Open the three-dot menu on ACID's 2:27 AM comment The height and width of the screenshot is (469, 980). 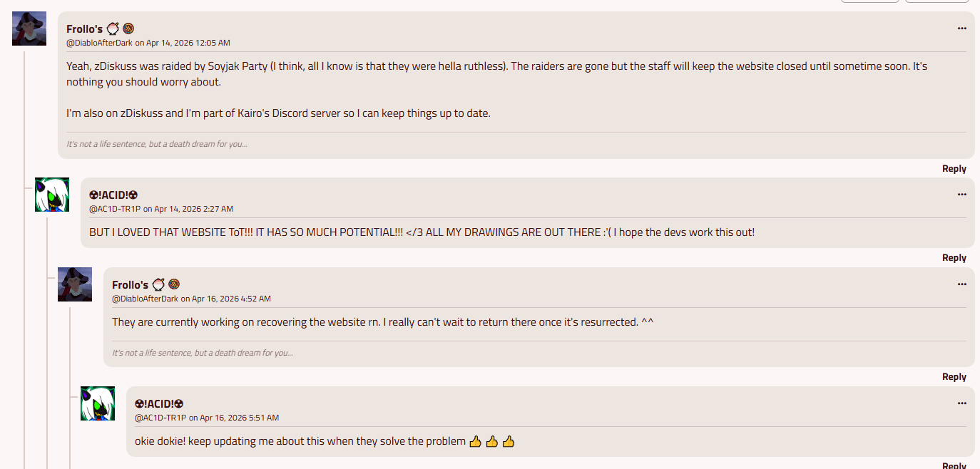coord(961,195)
